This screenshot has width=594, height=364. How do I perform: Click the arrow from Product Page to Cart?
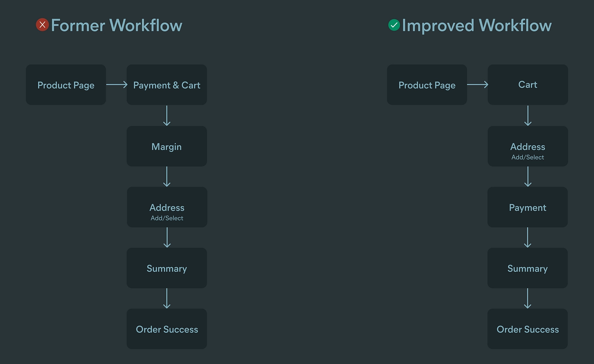coord(478,84)
